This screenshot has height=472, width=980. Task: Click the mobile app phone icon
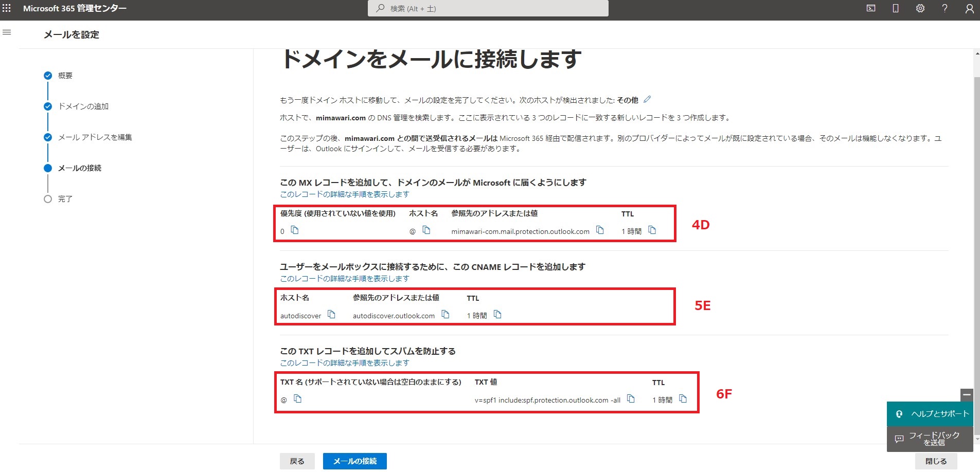[896, 8]
